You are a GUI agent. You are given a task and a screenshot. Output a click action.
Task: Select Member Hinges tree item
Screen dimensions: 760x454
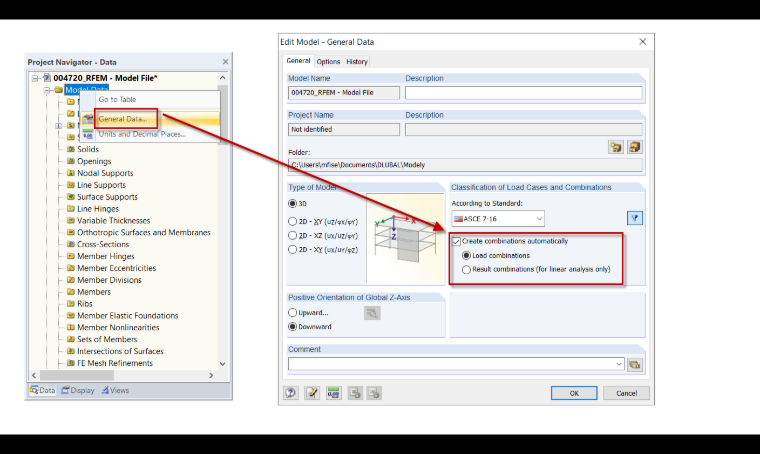(106, 256)
